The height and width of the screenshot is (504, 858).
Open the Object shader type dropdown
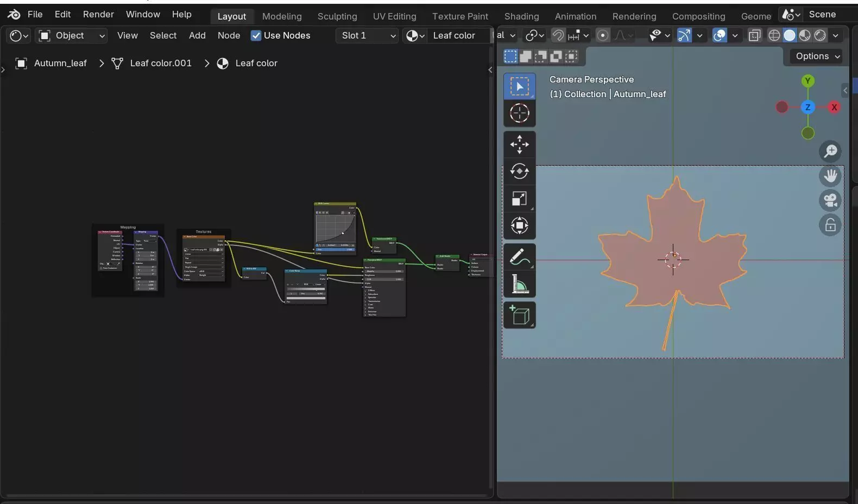pos(72,36)
